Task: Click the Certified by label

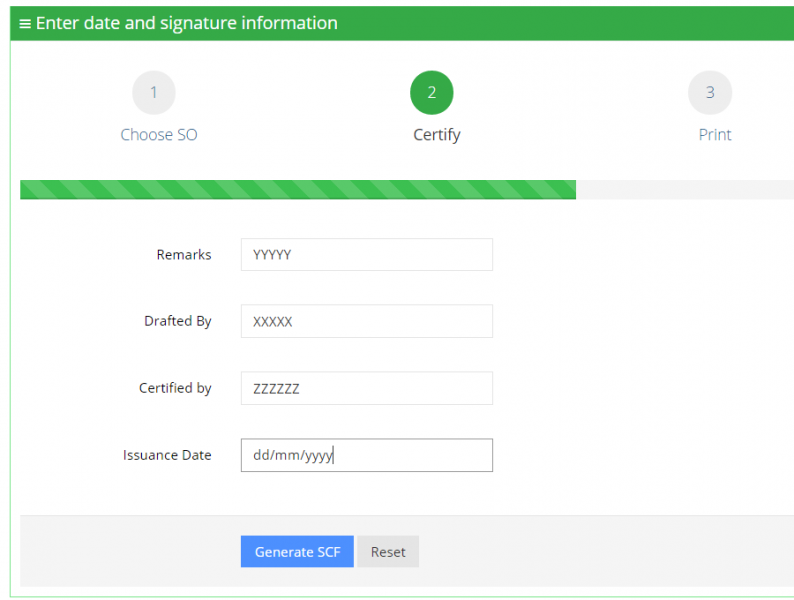Action: point(175,388)
